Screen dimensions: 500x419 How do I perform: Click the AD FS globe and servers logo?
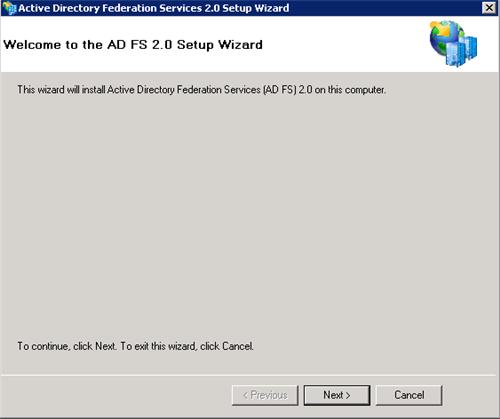tap(453, 43)
